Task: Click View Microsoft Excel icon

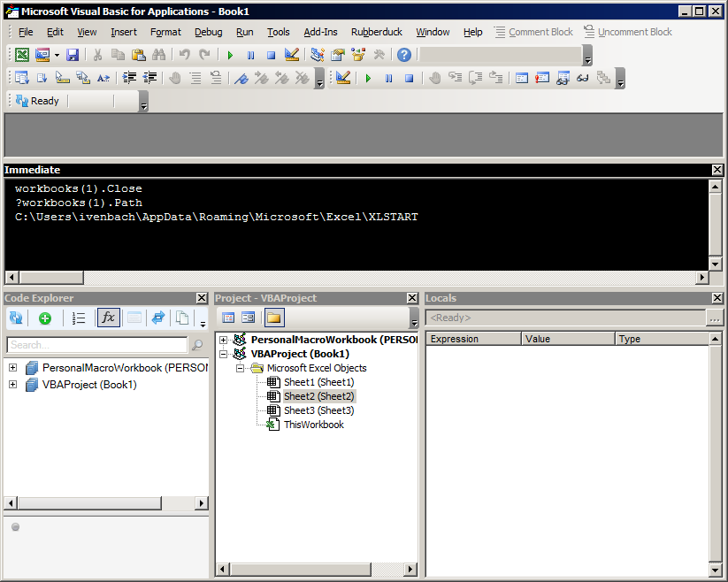Action: click(22, 55)
